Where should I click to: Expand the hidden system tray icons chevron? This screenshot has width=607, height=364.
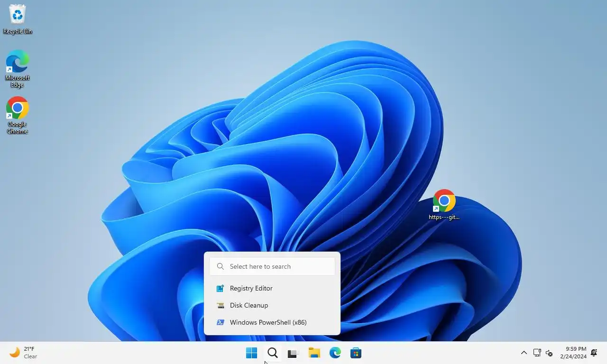(x=524, y=353)
